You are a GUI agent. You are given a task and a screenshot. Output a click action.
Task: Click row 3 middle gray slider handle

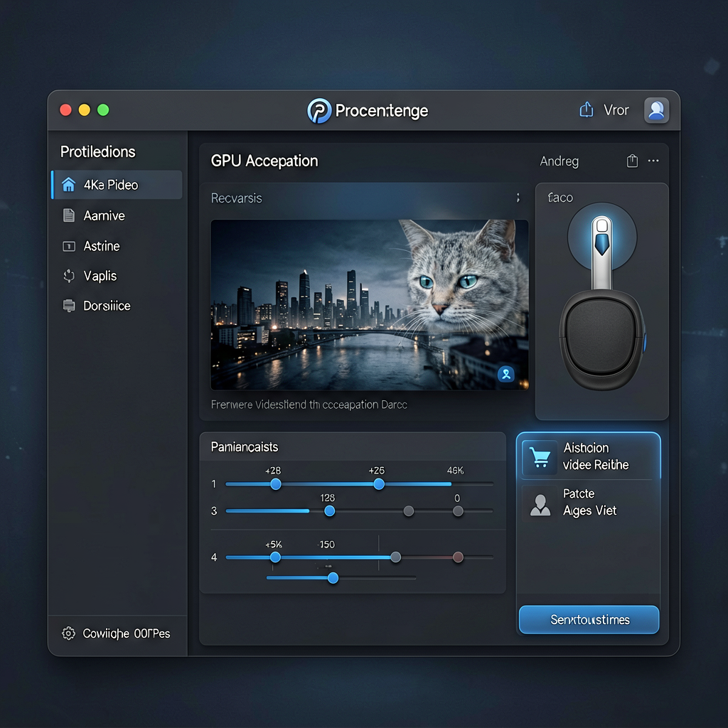[409, 511]
